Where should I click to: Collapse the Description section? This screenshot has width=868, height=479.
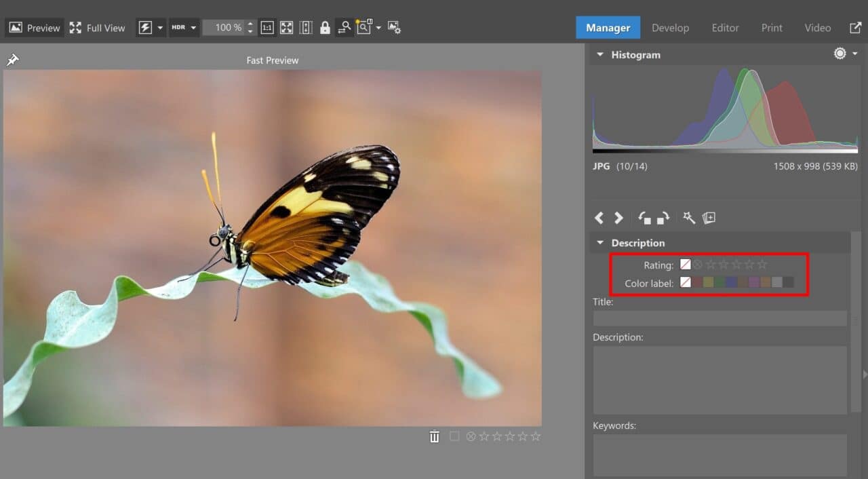point(599,242)
